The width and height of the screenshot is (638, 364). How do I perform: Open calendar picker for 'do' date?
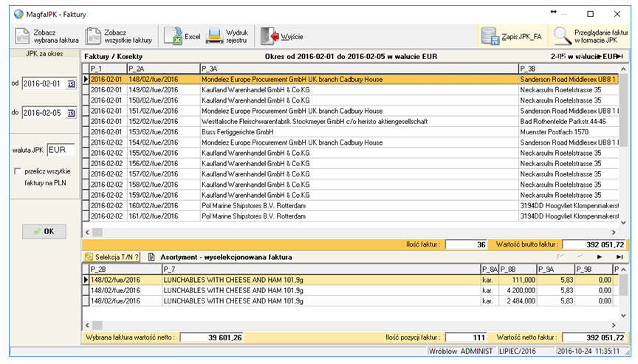coord(71,113)
